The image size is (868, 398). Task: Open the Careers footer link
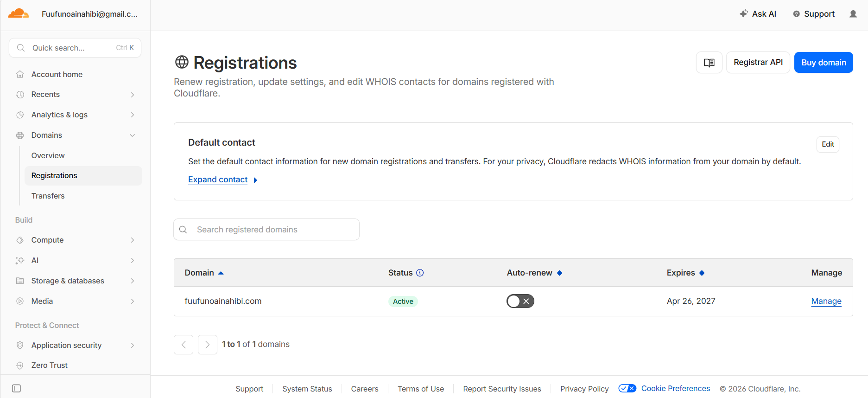(365, 389)
